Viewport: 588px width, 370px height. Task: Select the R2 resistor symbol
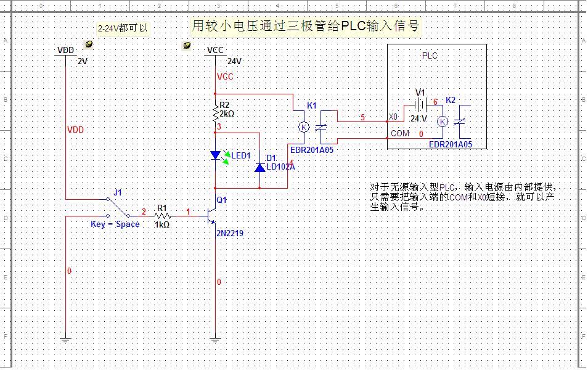[x=215, y=114]
